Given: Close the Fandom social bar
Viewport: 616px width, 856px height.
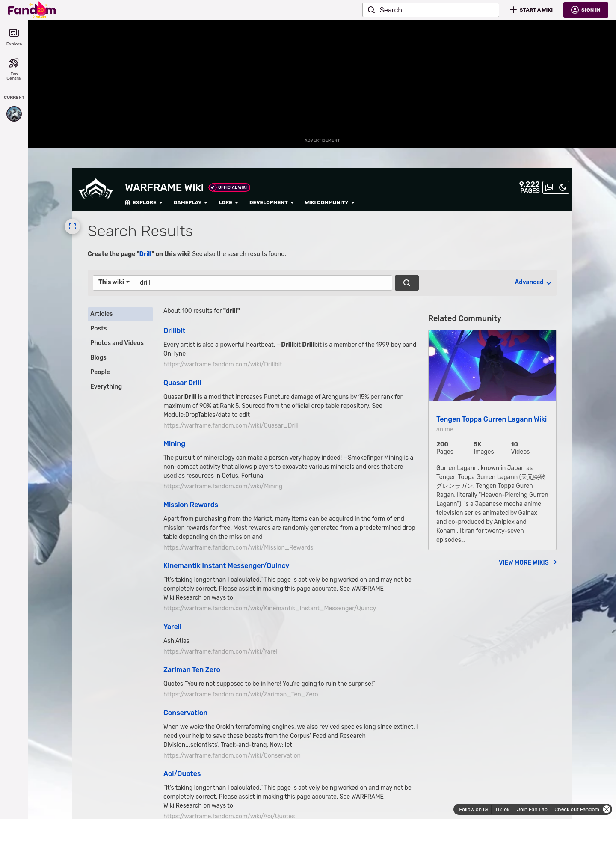Looking at the screenshot, I should tap(607, 809).
